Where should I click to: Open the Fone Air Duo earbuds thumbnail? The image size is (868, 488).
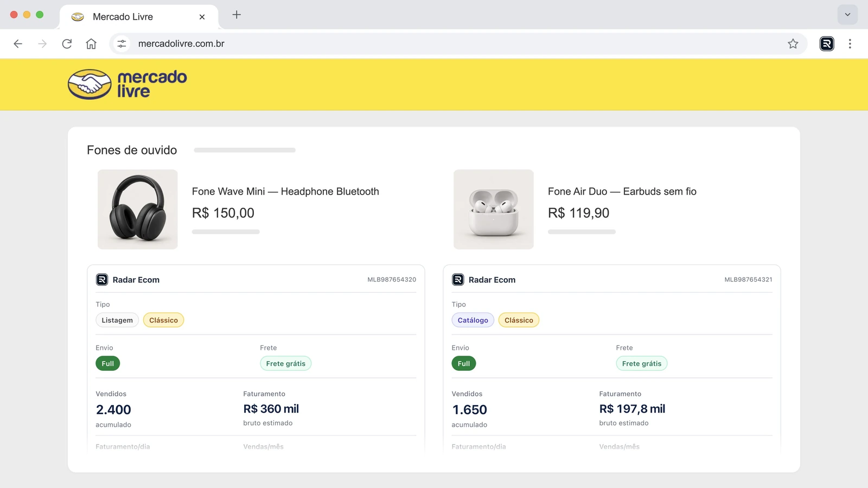click(x=494, y=209)
